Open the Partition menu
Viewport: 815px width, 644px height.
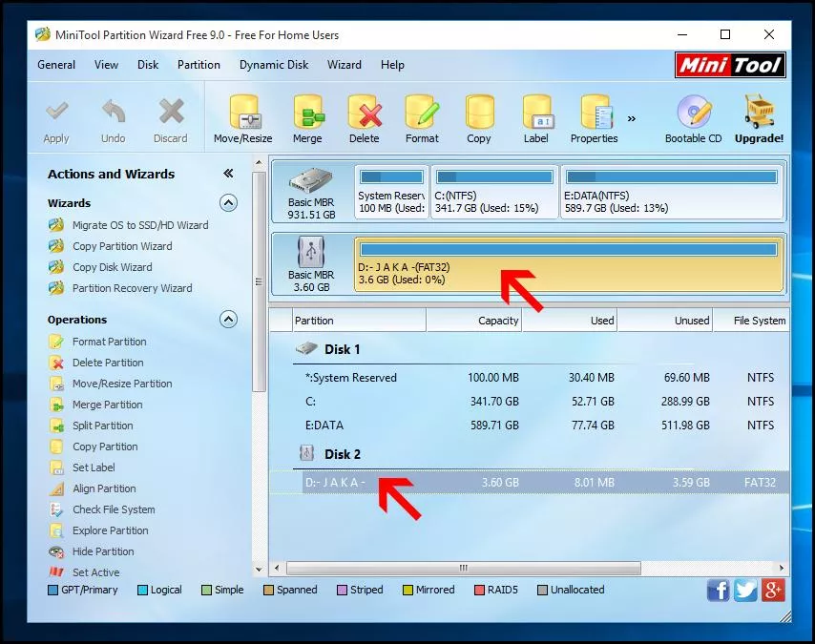click(199, 65)
